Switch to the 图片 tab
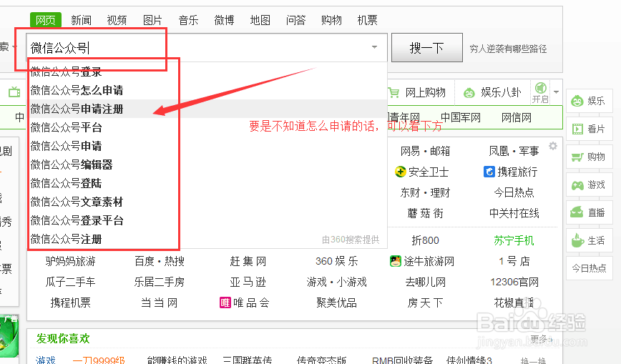The width and height of the screenshot is (621, 364). point(152,20)
